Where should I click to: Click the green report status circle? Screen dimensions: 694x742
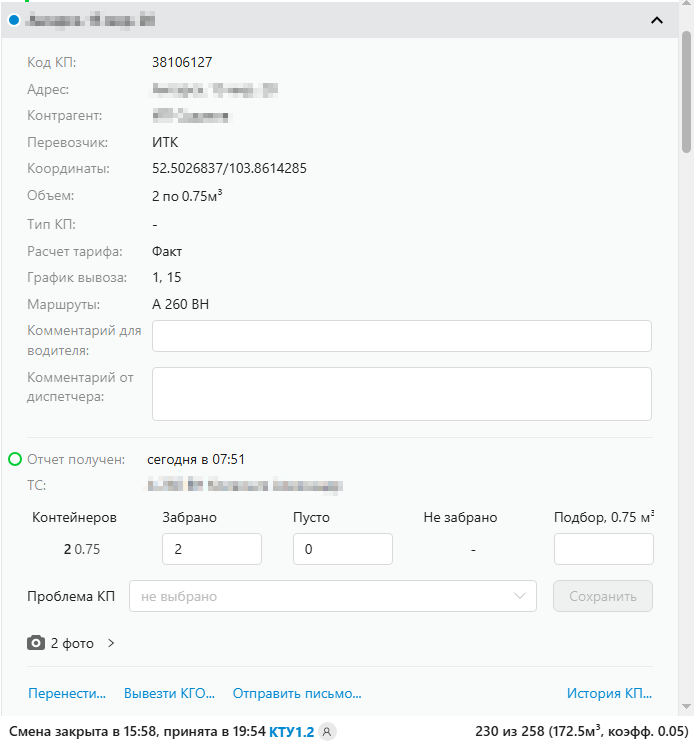15,459
